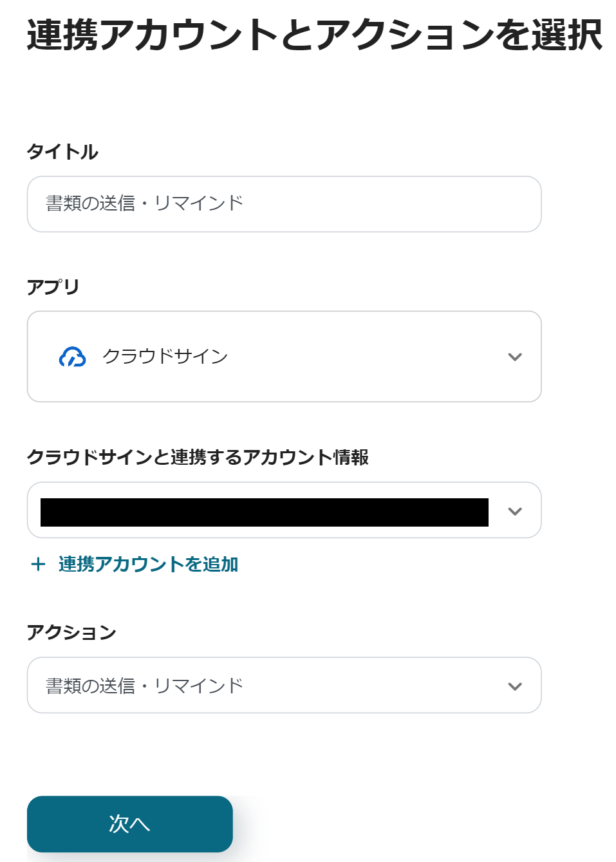Click the アプリ field label
Viewport: 616px width, 862px height.
pos(53,287)
